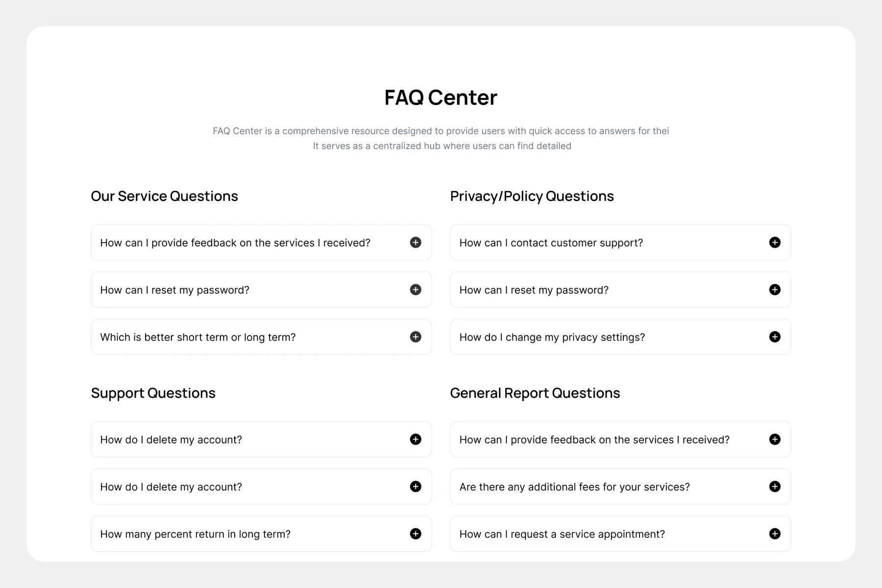
Task: Click plus icon for 'How many percent return in long term?'
Action: [x=416, y=534]
